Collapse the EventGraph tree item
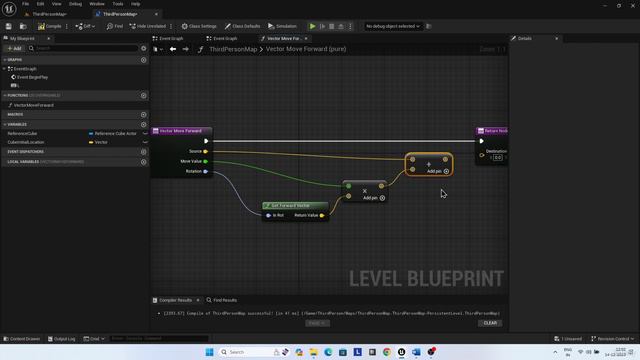 5,69
